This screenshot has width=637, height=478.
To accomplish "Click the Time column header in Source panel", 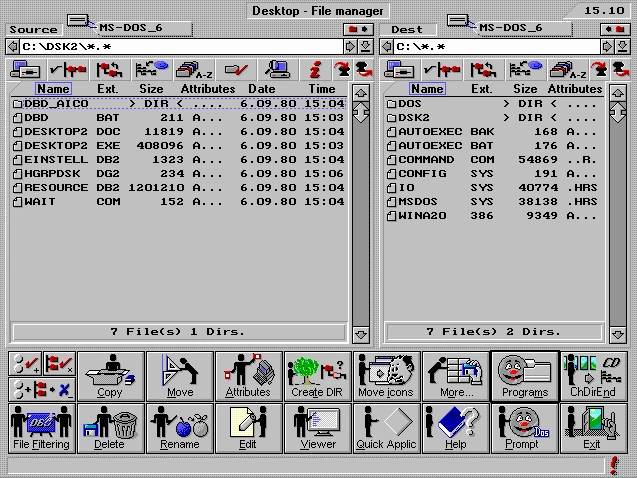I will pos(322,89).
